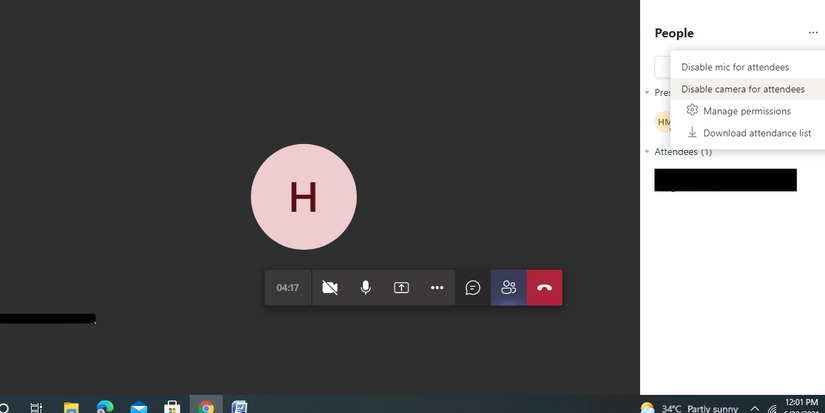The height and width of the screenshot is (413, 825).
Task: Open Manage permissions from the menu
Action: [x=747, y=111]
